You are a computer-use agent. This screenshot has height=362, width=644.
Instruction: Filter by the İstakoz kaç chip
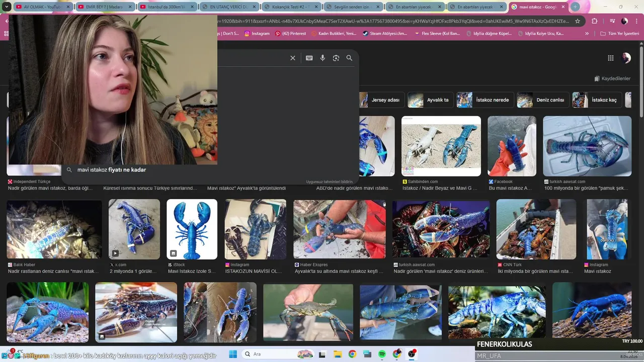pyautogui.click(x=597, y=100)
